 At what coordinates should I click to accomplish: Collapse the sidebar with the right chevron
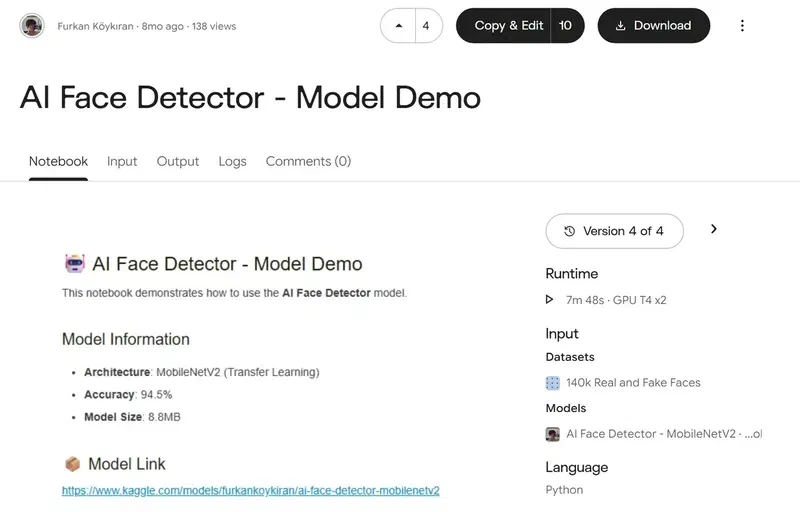(714, 229)
